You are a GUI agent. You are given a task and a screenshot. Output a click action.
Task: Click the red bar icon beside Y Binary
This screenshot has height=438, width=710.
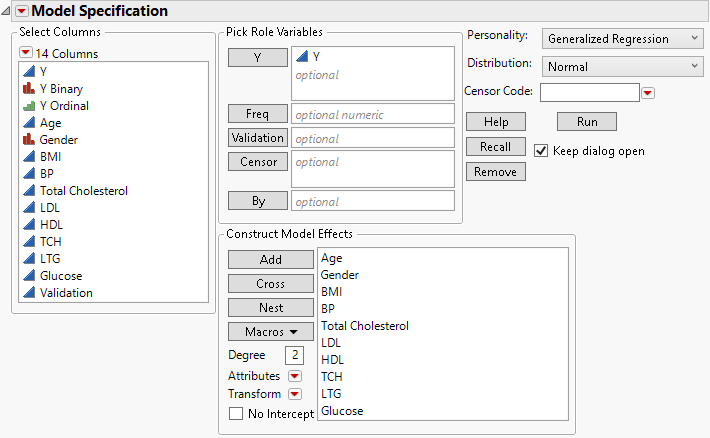(28, 89)
